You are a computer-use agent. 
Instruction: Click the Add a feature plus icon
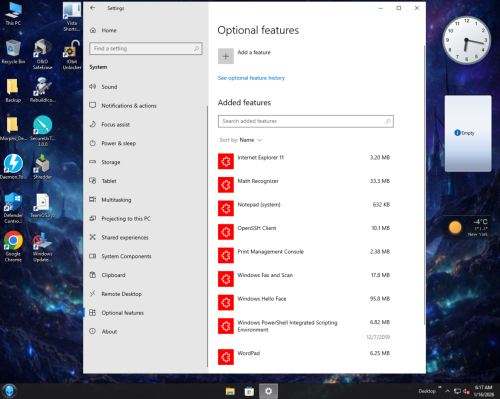pos(226,56)
